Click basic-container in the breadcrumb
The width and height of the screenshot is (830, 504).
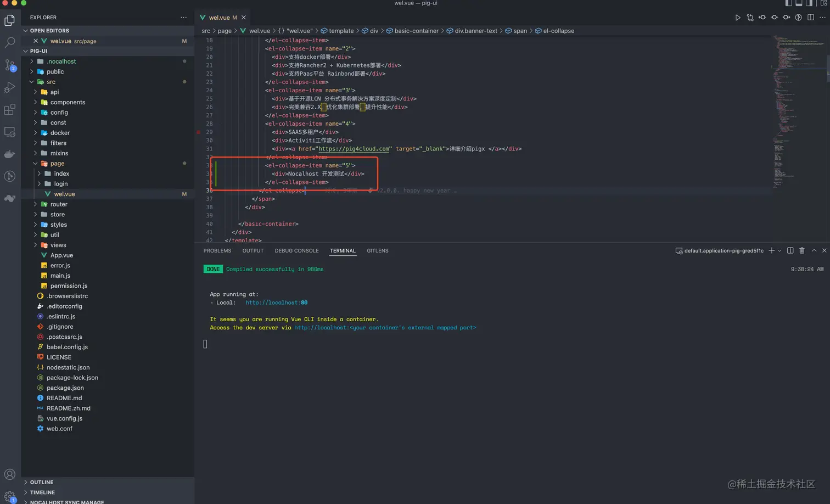417,31
